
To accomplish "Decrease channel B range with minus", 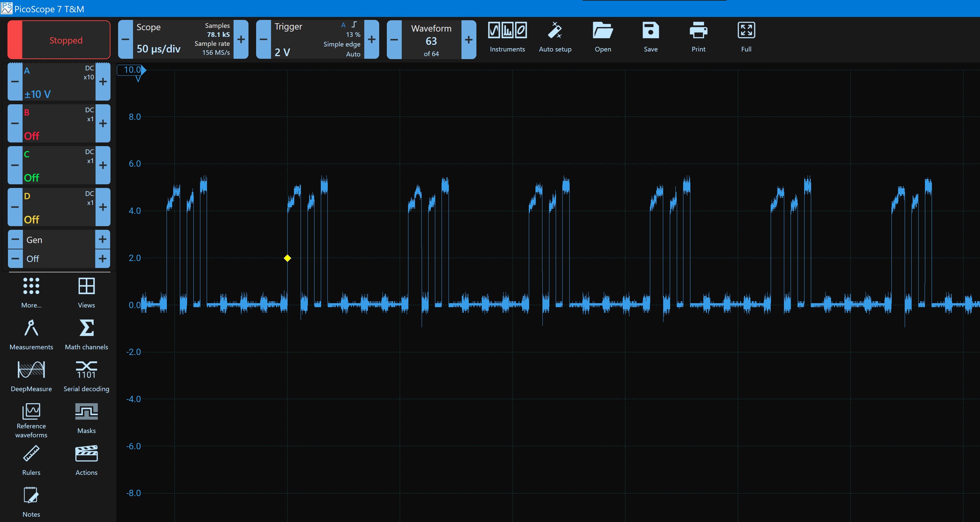I will pos(15,124).
